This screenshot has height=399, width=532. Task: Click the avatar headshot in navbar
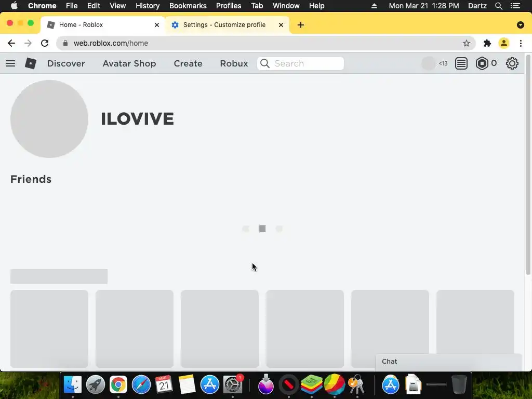428,63
